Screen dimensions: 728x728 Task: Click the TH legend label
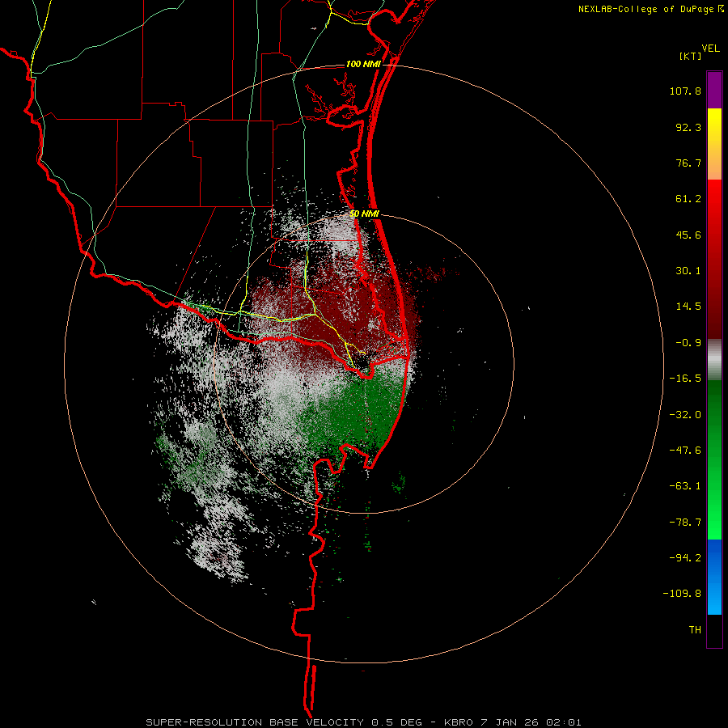[x=695, y=630]
